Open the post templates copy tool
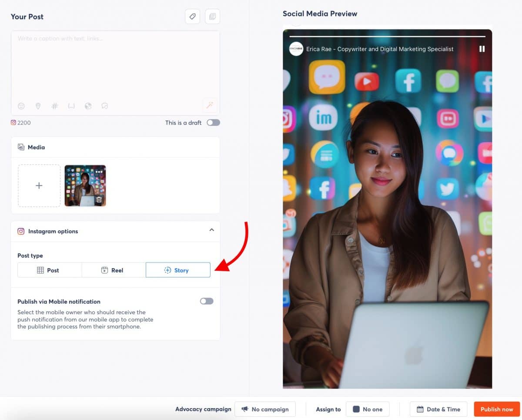Image resolution: width=522 pixels, height=420 pixels. point(212,16)
